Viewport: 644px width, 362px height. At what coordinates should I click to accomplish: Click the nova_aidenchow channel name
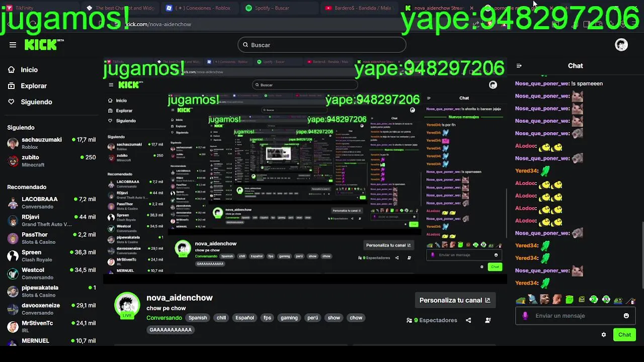tap(180, 298)
